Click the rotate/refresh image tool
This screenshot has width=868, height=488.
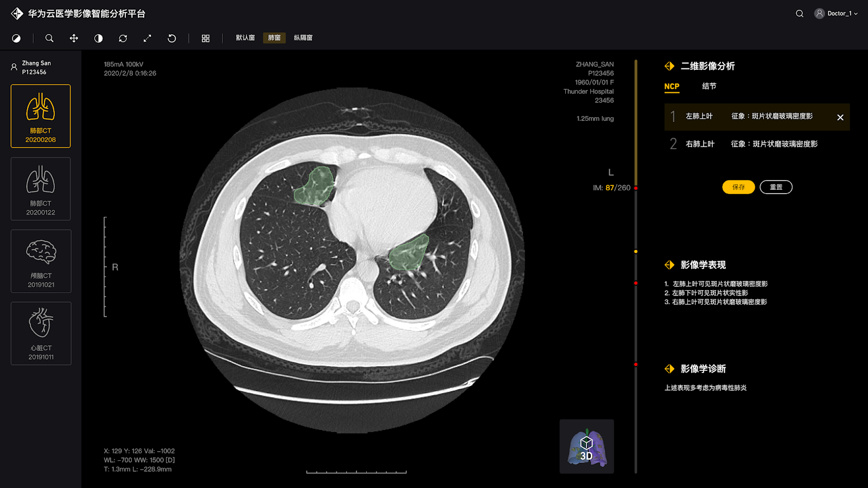(x=123, y=38)
